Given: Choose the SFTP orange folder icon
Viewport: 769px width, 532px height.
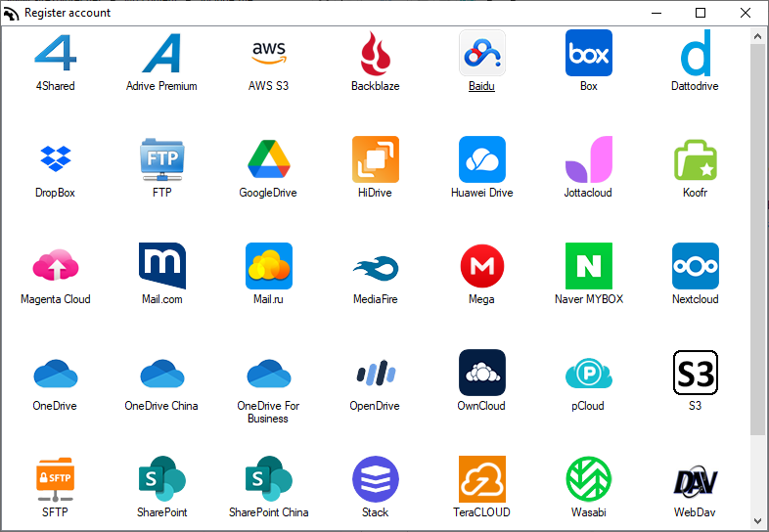Looking at the screenshot, I should (x=56, y=479).
